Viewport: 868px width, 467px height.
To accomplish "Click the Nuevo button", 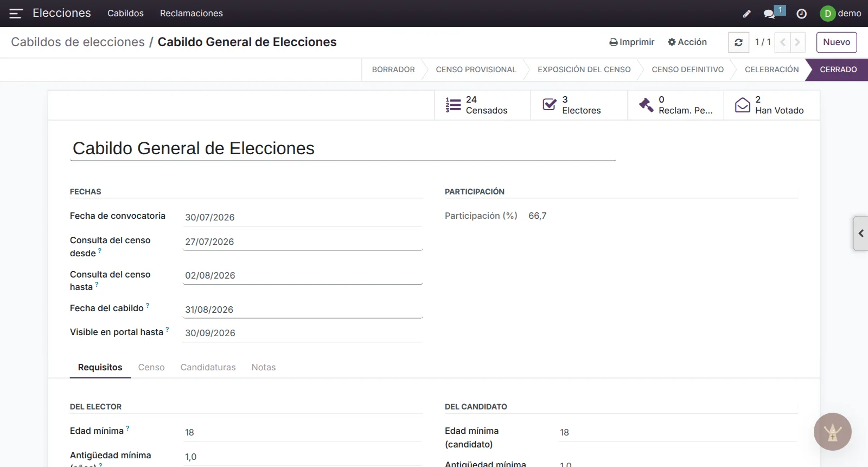I will coord(837,42).
